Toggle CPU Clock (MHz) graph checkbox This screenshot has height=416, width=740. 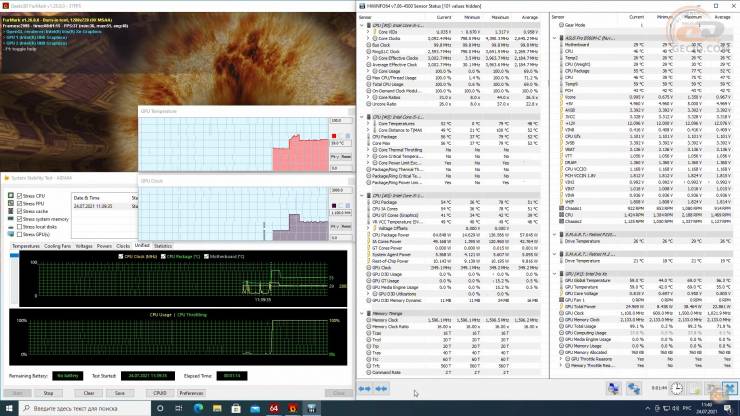(x=121, y=256)
